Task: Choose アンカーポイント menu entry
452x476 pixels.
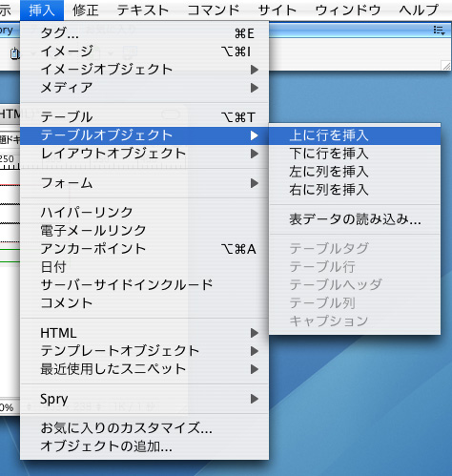Action: (x=145, y=249)
